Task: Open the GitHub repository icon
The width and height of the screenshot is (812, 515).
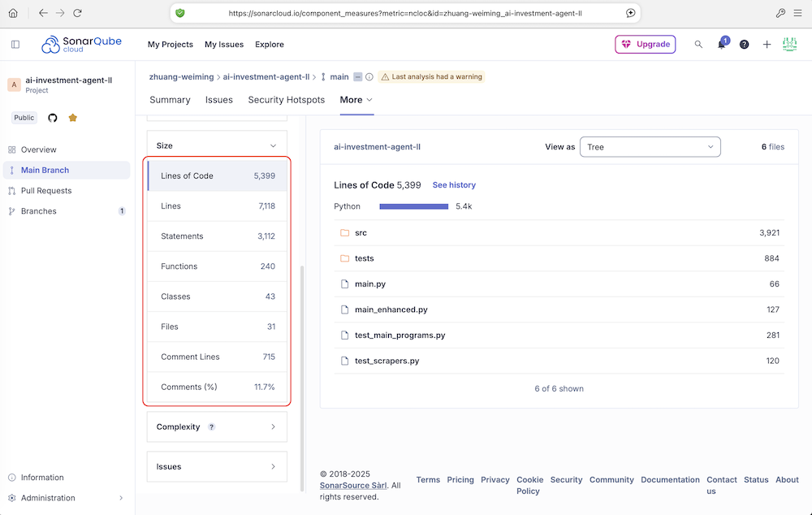Action: 53,118
